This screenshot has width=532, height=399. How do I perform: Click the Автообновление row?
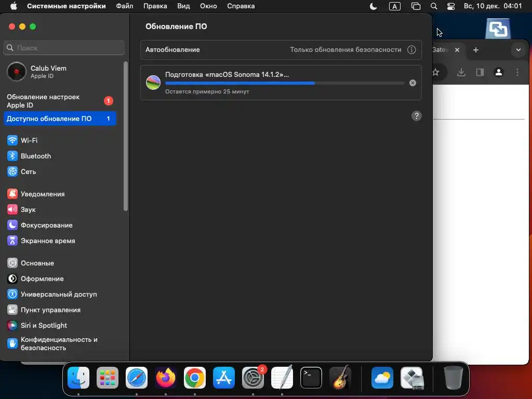pos(281,49)
